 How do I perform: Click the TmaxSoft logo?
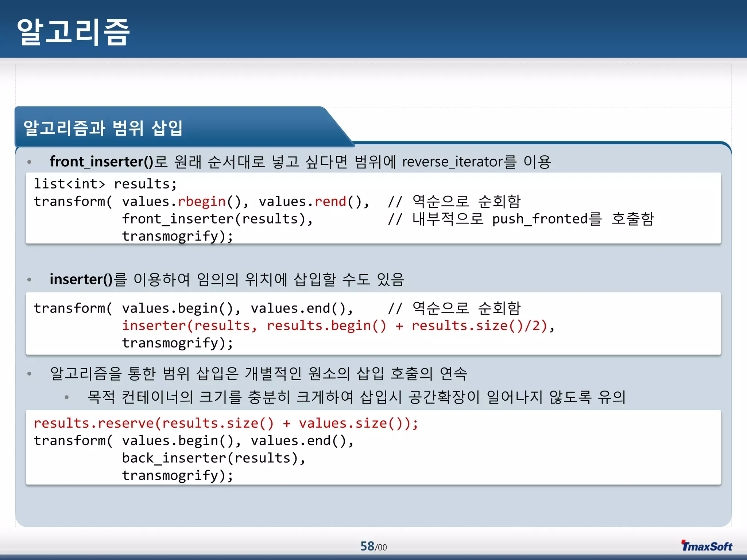pyautogui.click(x=707, y=546)
